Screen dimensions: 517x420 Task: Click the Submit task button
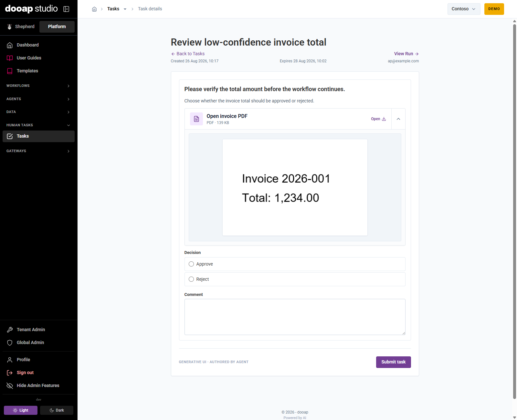pos(394,362)
